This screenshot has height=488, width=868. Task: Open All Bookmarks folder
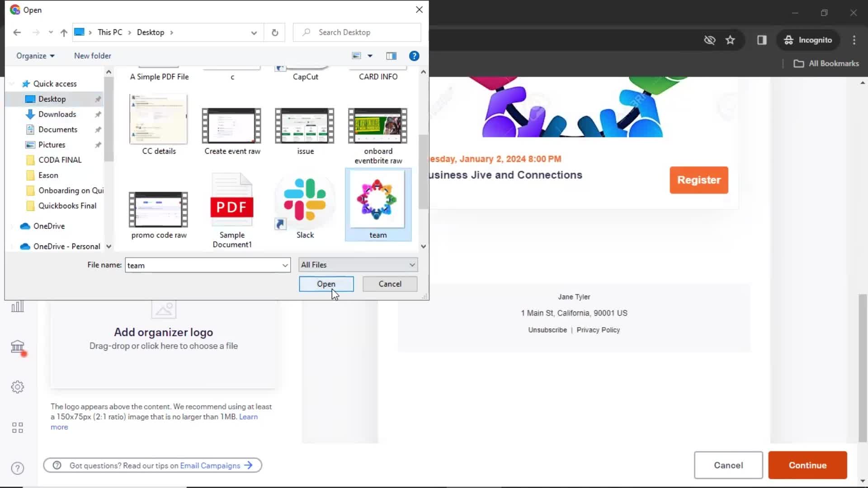(826, 64)
